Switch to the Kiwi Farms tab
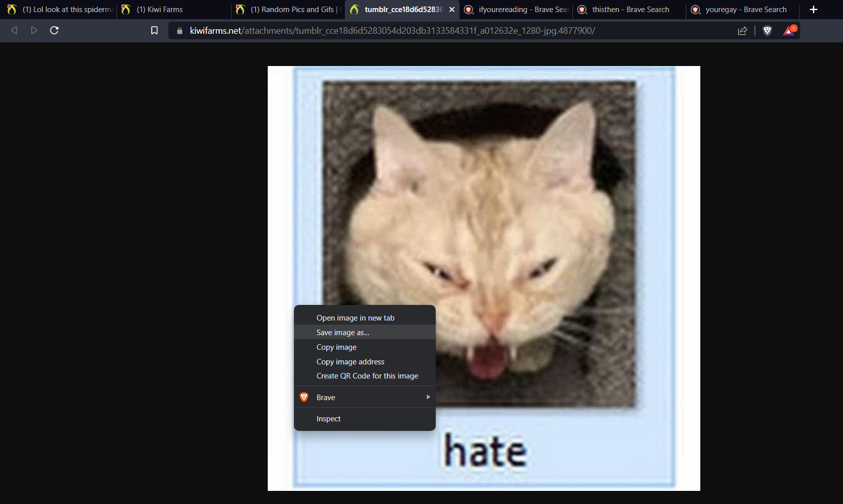This screenshot has width=843, height=504. [x=173, y=10]
